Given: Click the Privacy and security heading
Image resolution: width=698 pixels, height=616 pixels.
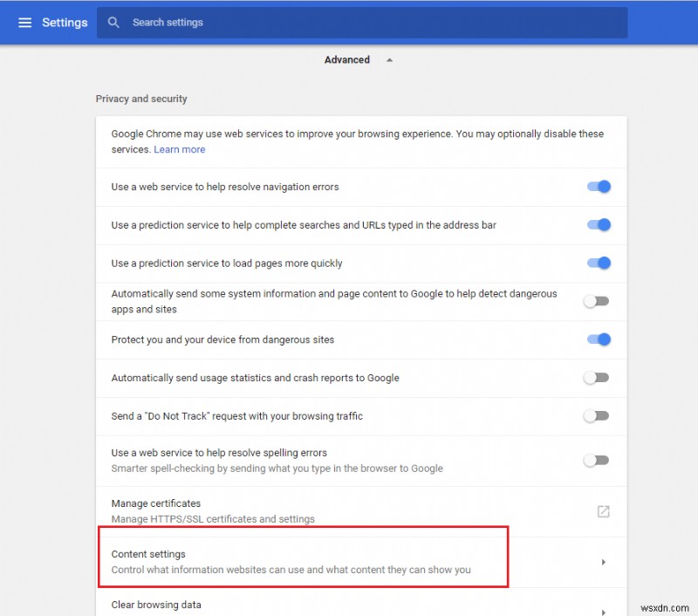Looking at the screenshot, I should tap(141, 99).
